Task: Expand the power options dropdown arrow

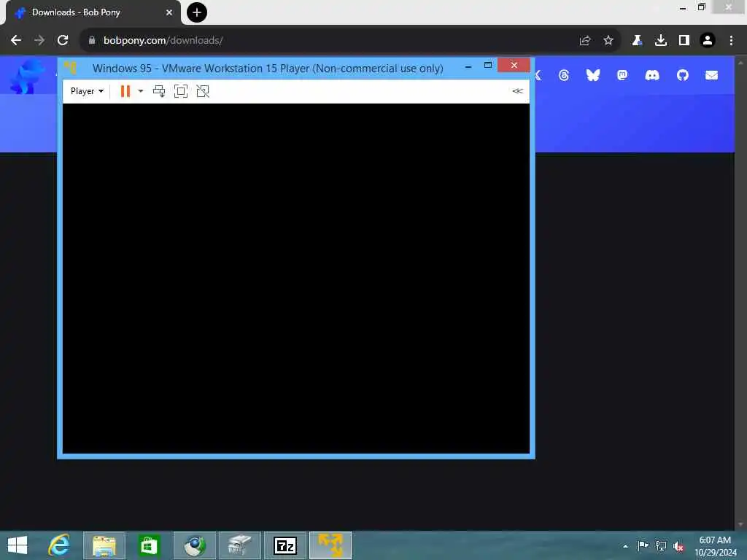Action: pos(141,91)
